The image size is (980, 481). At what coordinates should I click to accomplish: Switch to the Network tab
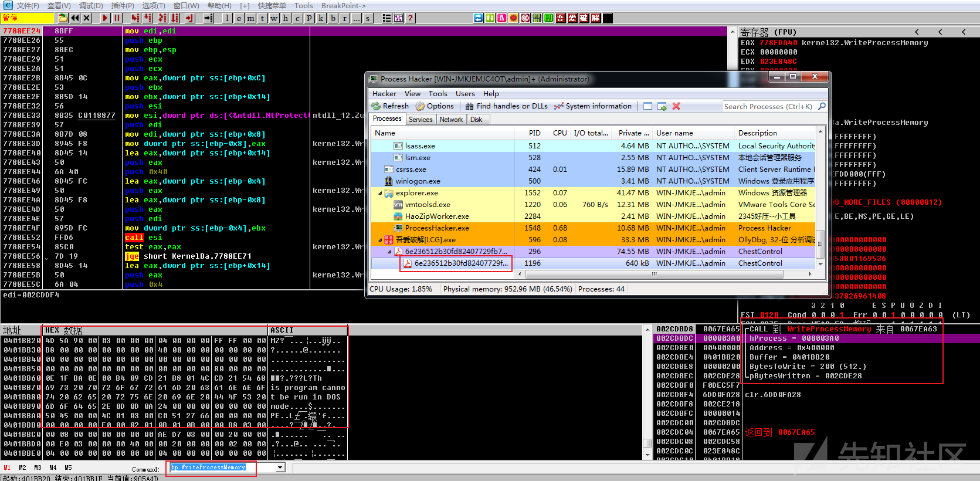point(451,120)
